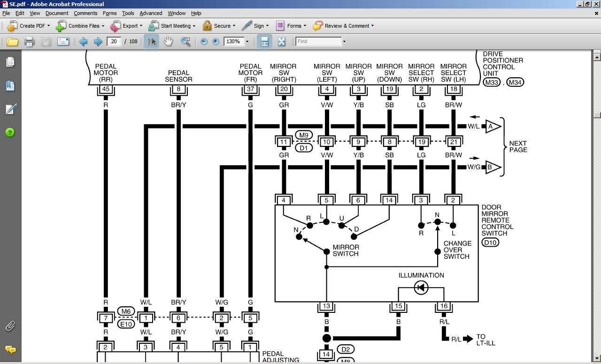This screenshot has height=364, width=601.
Task: Open the Signatures navigation panel
Action: [10, 109]
